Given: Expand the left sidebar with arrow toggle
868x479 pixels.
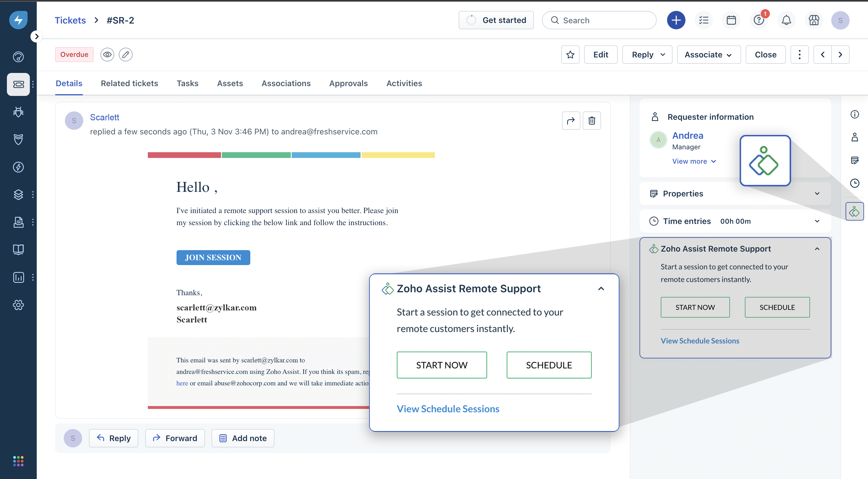Looking at the screenshot, I should point(36,36).
